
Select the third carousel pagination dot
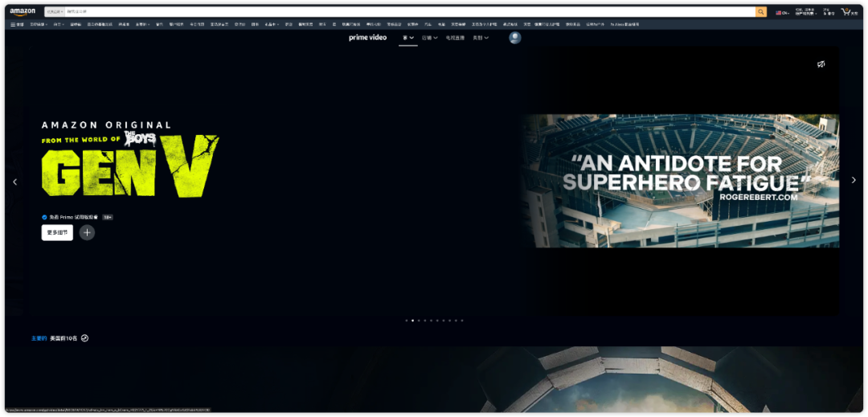(419, 321)
